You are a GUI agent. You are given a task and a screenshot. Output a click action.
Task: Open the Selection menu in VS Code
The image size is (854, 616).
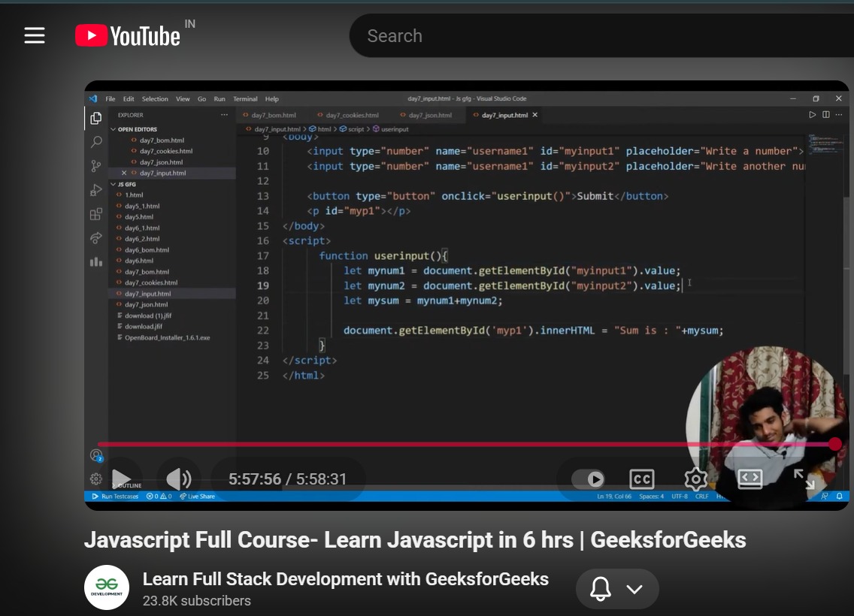click(x=155, y=99)
